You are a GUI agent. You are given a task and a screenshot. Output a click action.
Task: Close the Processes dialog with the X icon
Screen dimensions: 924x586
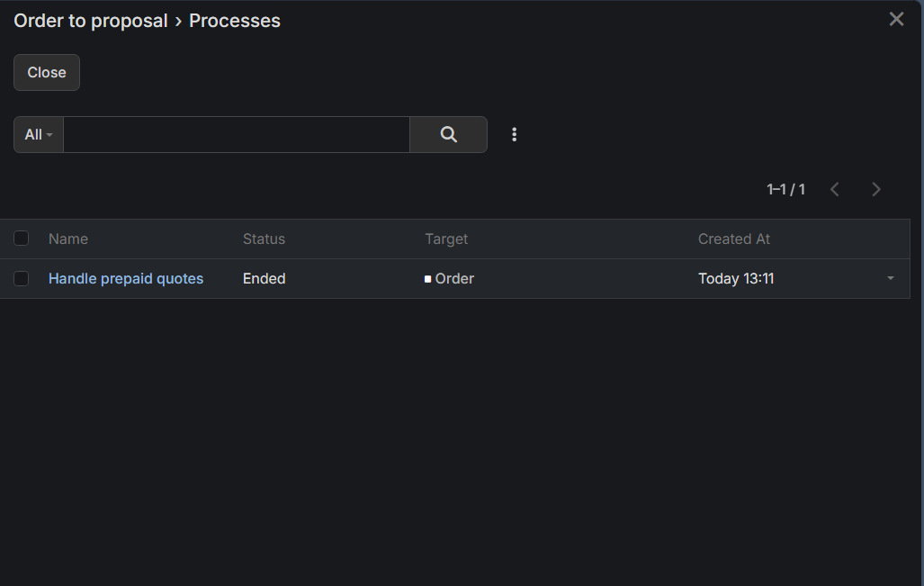point(896,19)
